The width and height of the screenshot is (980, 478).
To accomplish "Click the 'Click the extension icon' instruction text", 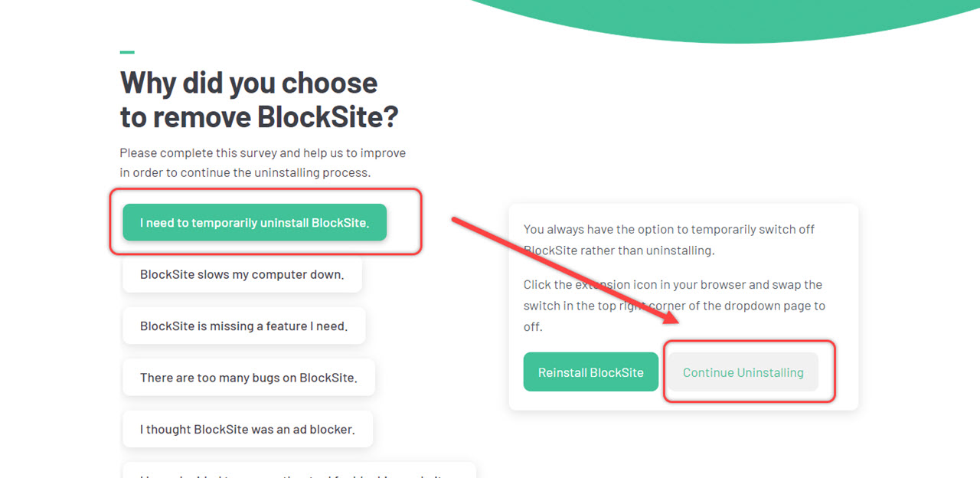I will [673, 284].
